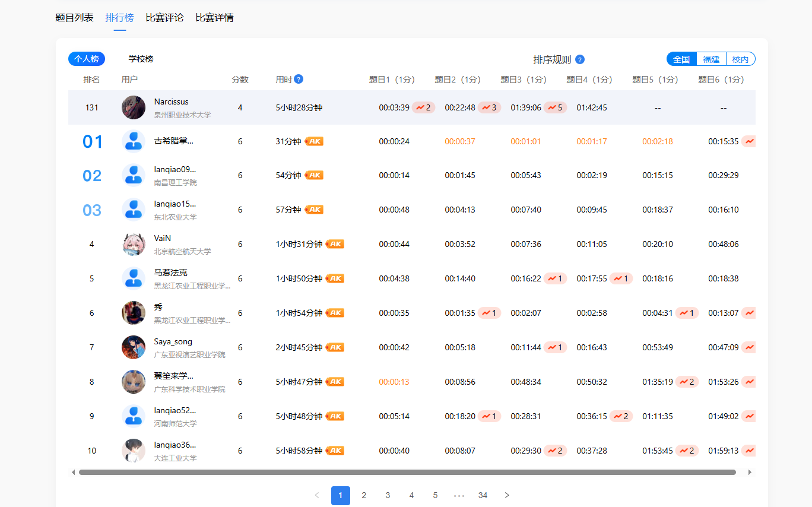
Task: Click the previous page chevron
Action: tap(317, 495)
